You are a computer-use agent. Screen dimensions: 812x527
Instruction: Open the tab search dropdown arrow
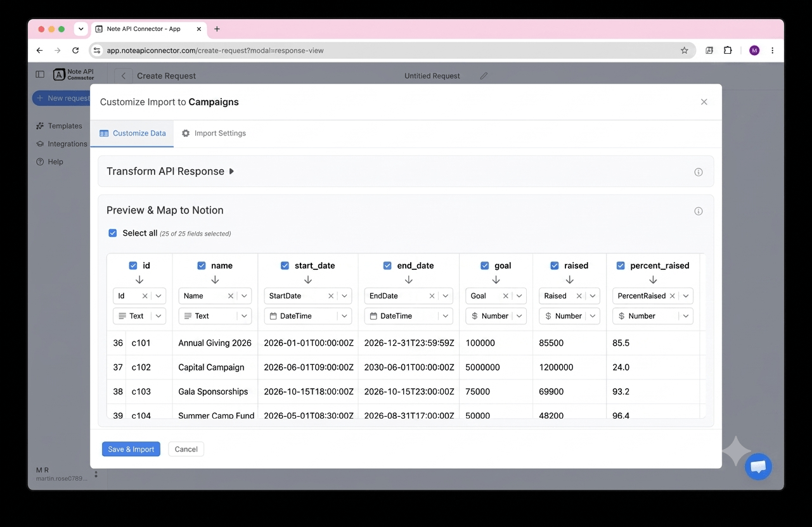[81, 29]
